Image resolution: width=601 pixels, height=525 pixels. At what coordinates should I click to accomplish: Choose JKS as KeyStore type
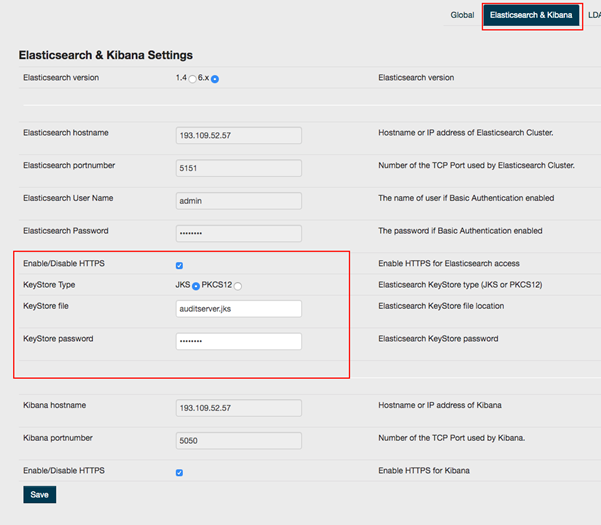point(196,286)
